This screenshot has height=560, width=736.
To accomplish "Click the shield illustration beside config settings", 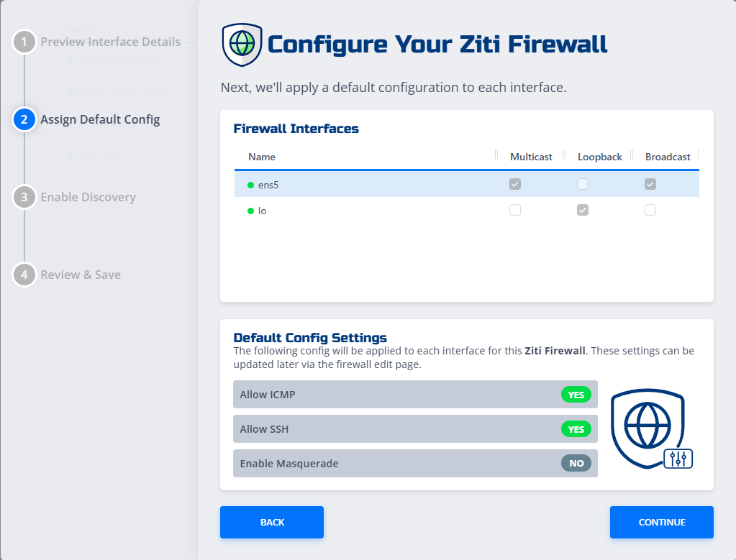I will click(650, 429).
